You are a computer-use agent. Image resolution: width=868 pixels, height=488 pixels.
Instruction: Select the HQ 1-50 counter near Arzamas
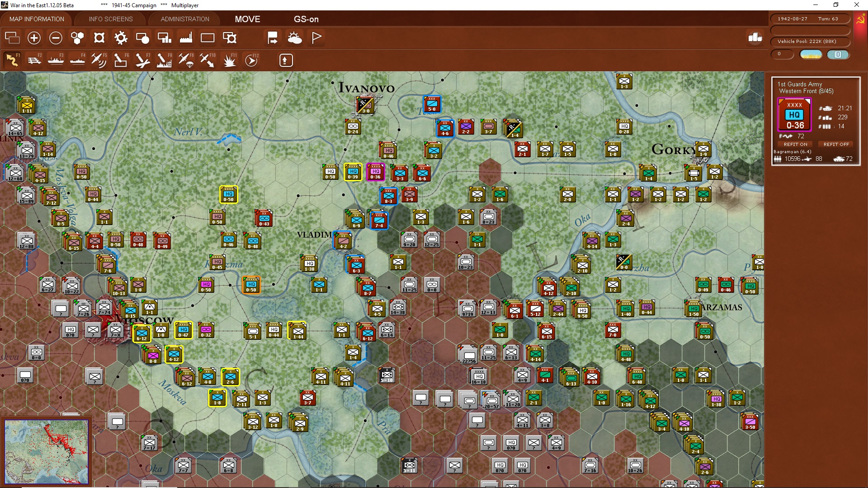tap(693, 309)
